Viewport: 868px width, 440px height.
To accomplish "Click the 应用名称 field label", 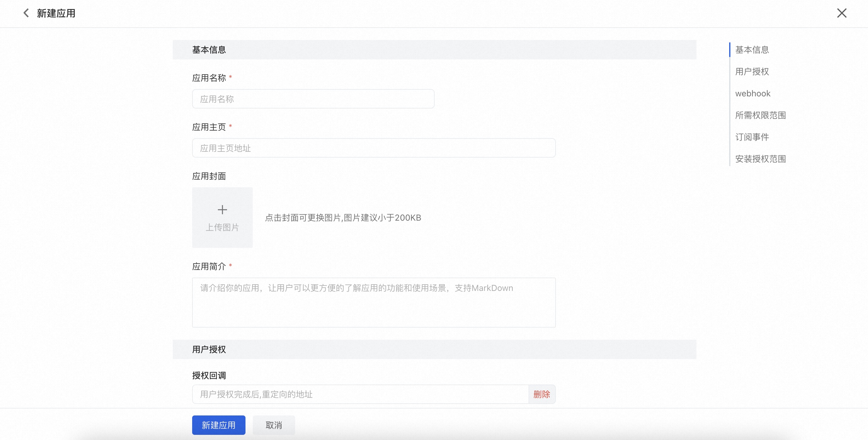I will [209, 78].
